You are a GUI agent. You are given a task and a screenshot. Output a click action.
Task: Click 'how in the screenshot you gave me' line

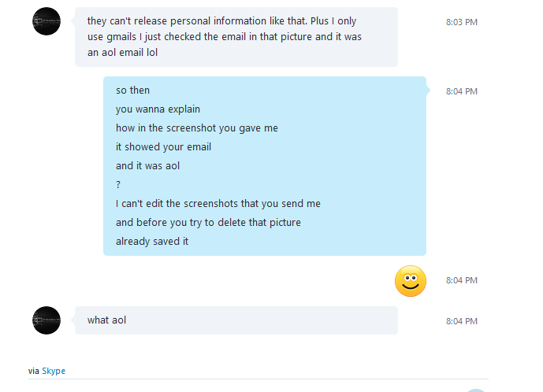pyautogui.click(x=197, y=128)
